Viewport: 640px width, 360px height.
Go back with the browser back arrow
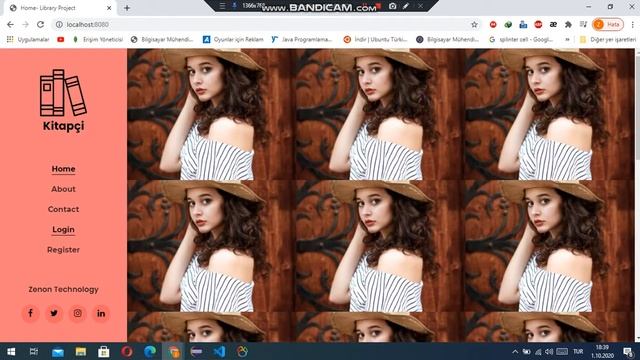point(10,24)
